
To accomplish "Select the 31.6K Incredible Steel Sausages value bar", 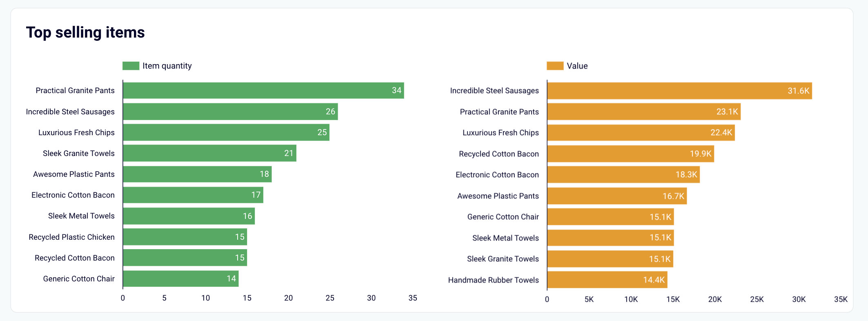I will pyautogui.click(x=680, y=91).
